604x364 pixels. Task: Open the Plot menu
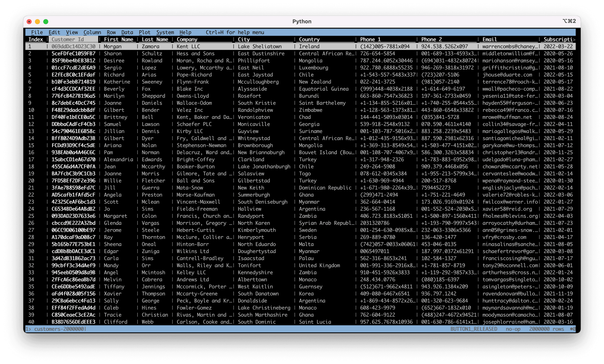click(145, 32)
